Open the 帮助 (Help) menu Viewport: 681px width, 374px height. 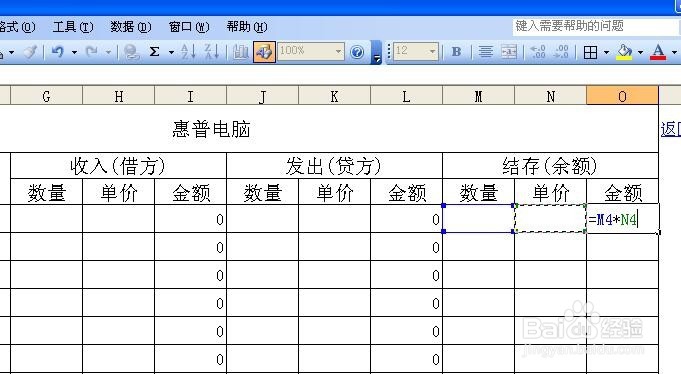[x=247, y=27]
